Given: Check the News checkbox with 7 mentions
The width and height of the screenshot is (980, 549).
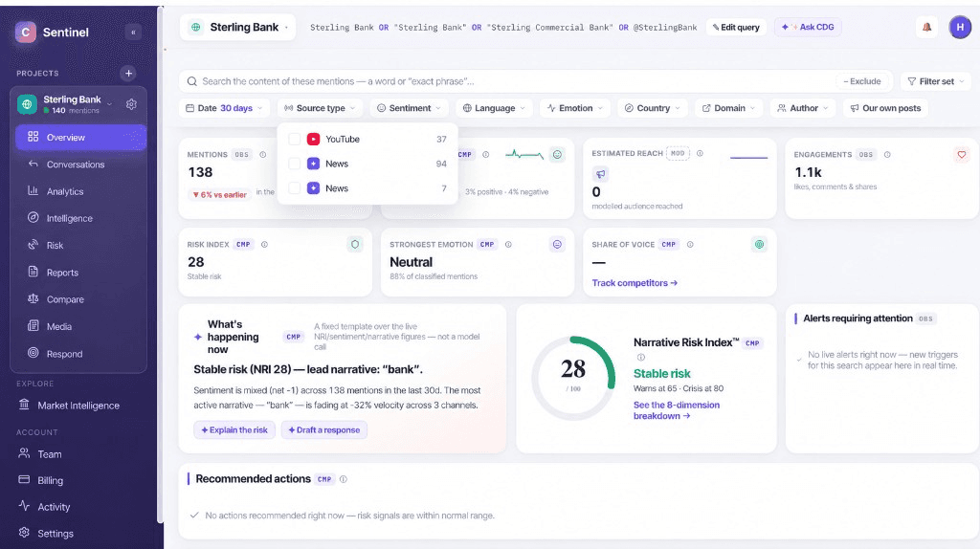Looking at the screenshot, I should coord(295,188).
